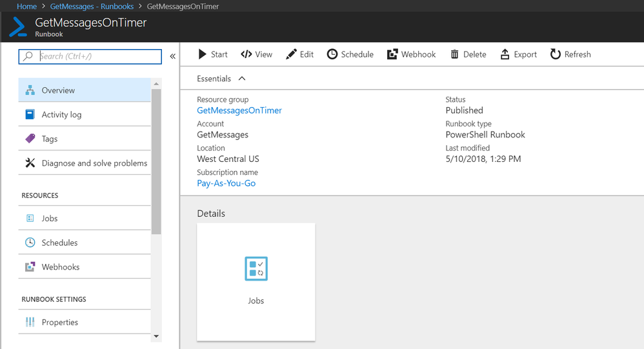Viewport: 644px width, 349px height.
Task: Click the Export button label
Action: 525,54
